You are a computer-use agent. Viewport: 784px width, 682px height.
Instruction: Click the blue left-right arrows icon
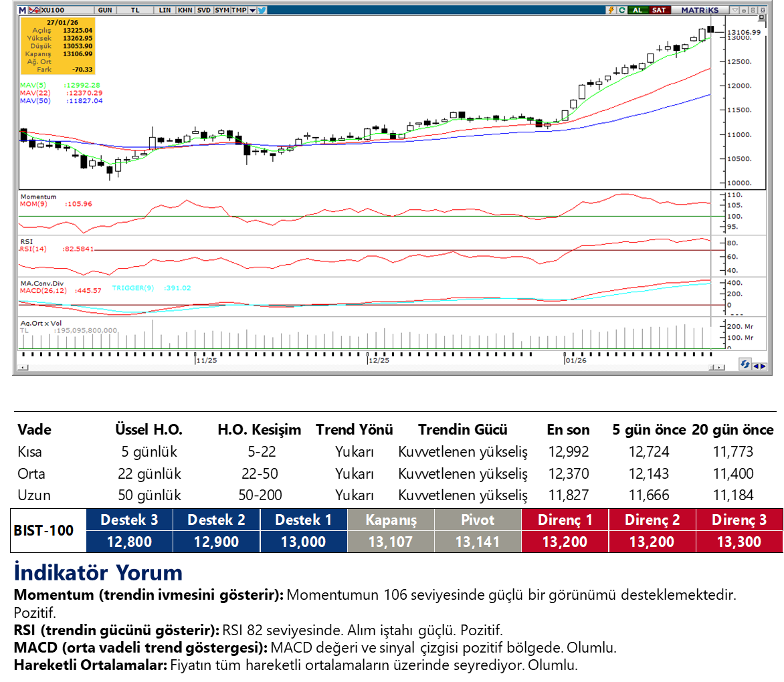click(x=760, y=365)
